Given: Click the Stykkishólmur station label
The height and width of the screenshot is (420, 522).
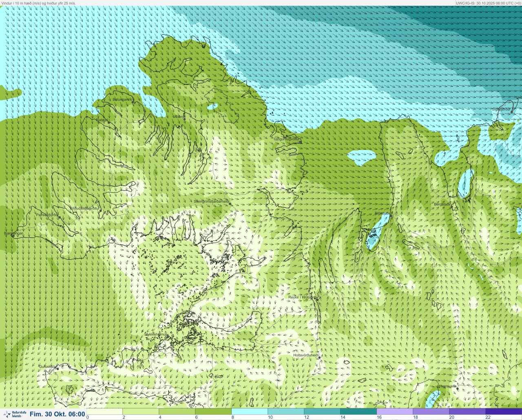Looking at the screenshot, I should (x=156, y=334).
